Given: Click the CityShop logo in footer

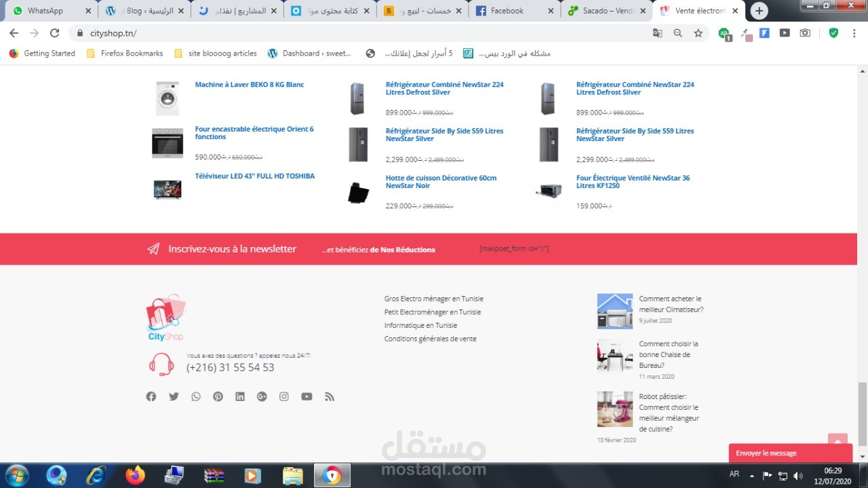Looking at the screenshot, I should click(165, 317).
